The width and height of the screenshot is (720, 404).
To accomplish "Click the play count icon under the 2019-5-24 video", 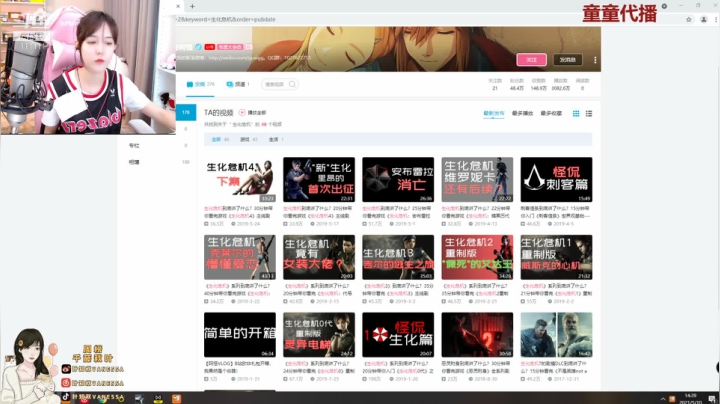I will tap(206, 224).
